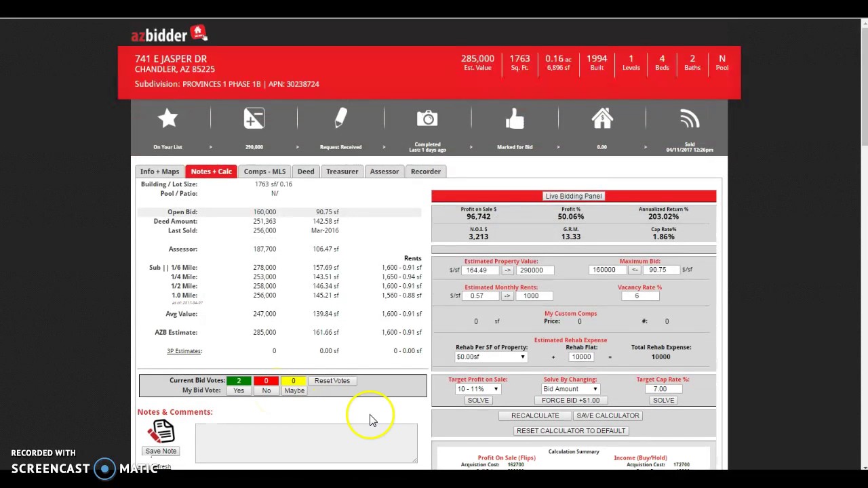The height and width of the screenshot is (488, 868).
Task: Click the monthly rents arrow convert button
Action: (x=507, y=296)
